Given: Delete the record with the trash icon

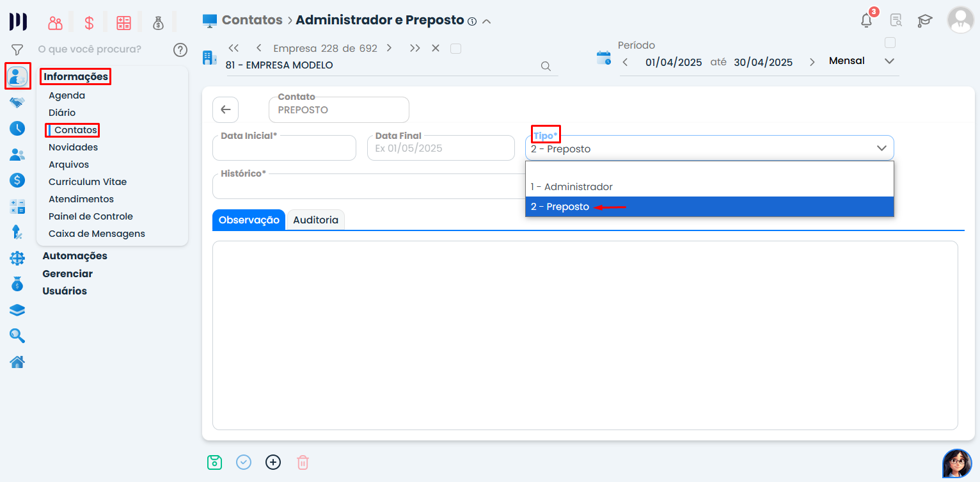Looking at the screenshot, I should click(303, 462).
